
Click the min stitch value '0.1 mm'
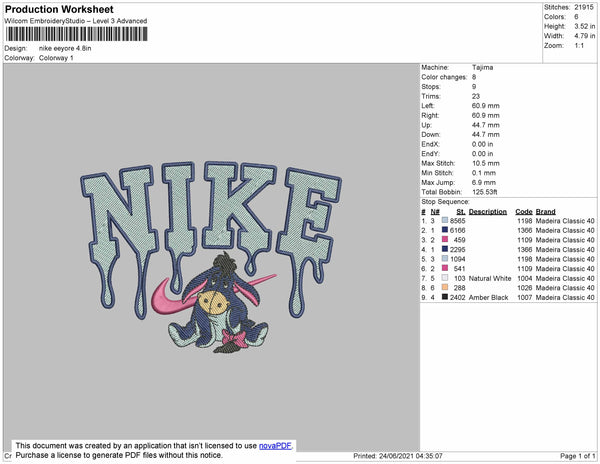pyautogui.click(x=484, y=173)
